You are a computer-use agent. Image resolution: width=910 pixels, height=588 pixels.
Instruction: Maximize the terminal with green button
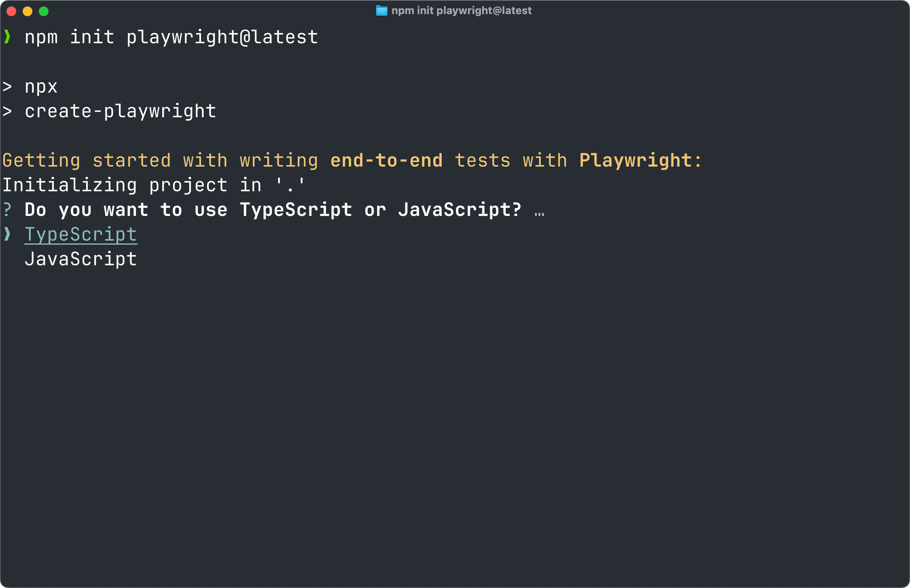point(44,11)
